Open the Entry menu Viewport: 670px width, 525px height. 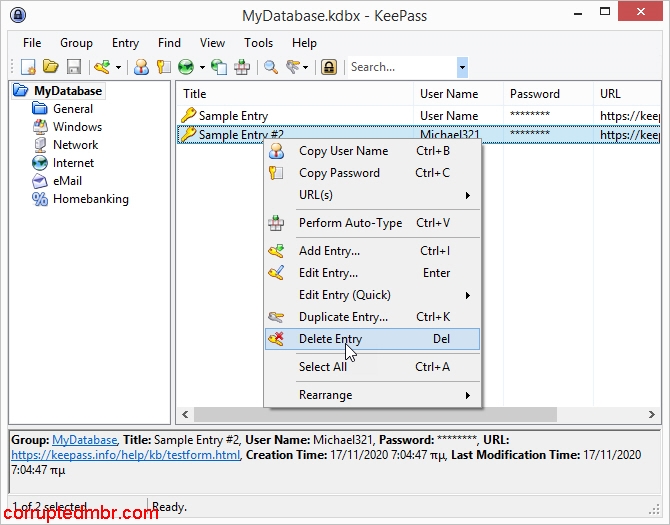coord(125,43)
